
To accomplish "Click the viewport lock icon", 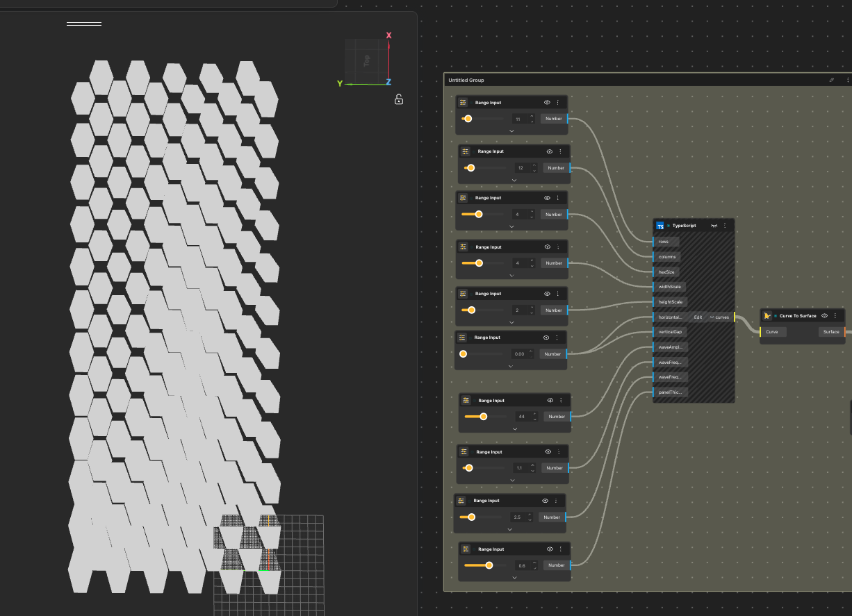I will tap(399, 99).
